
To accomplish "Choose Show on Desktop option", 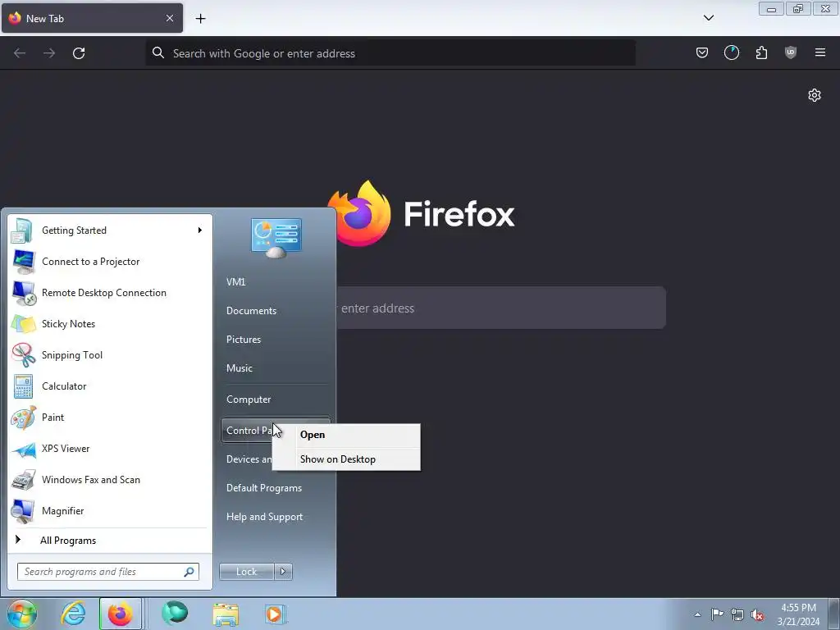I will [x=347, y=459].
